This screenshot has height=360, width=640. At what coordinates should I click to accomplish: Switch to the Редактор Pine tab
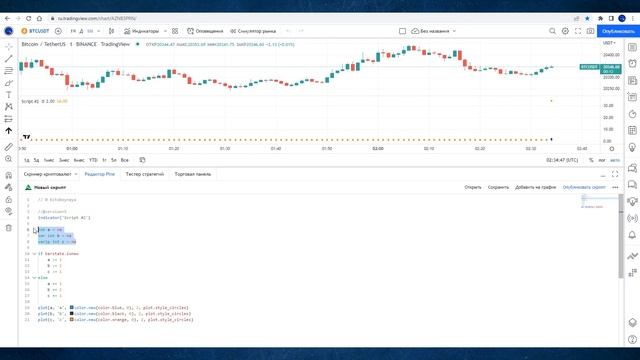coord(100,174)
